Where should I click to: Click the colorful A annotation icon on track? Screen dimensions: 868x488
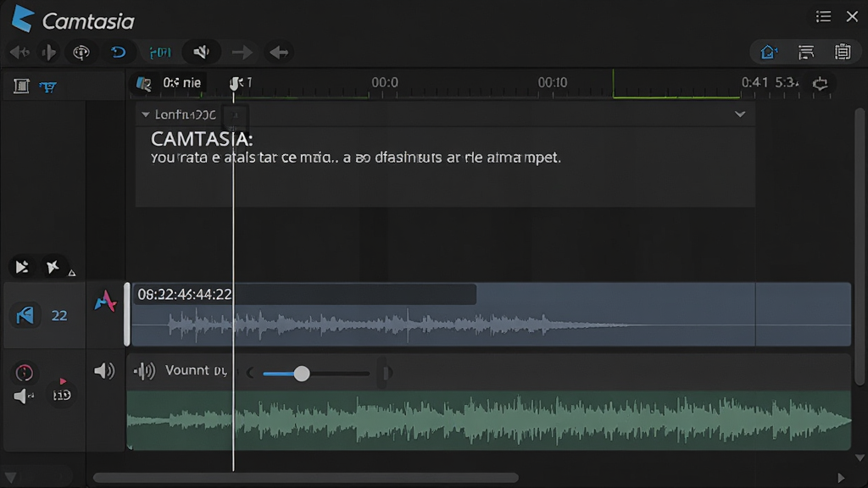coord(105,301)
